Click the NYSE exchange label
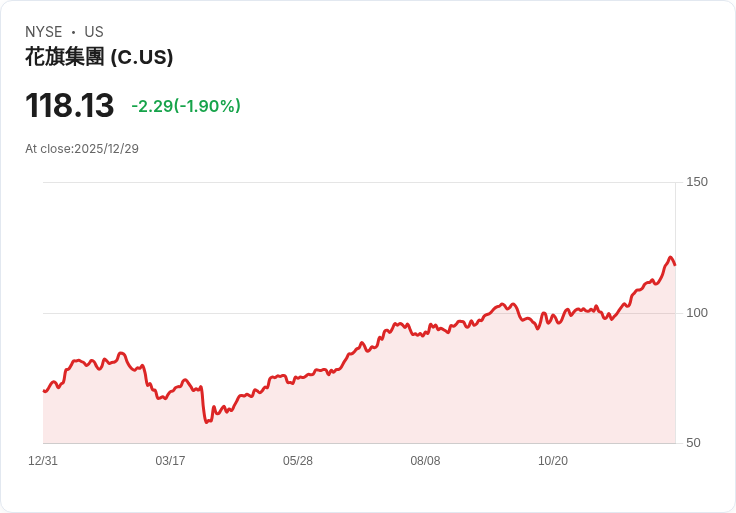Viewport: 736px width, 513px height. 44,32
